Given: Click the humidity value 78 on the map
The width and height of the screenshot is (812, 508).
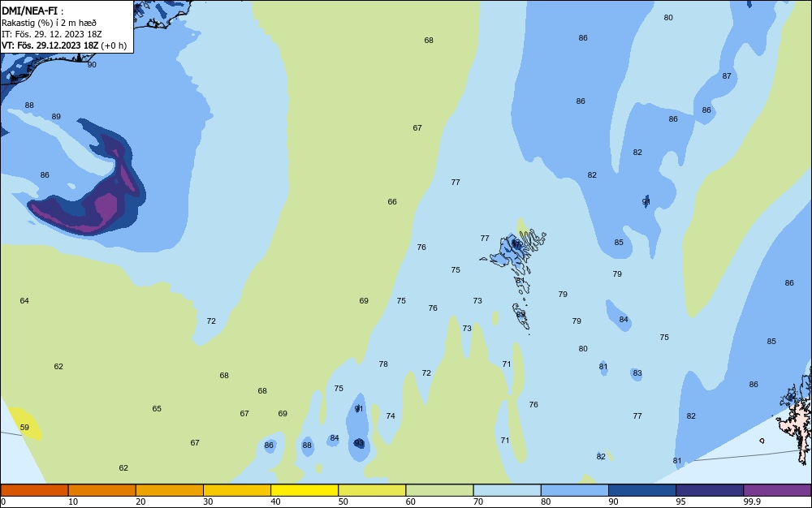Looking at the screenshot, I should point(383,364).
